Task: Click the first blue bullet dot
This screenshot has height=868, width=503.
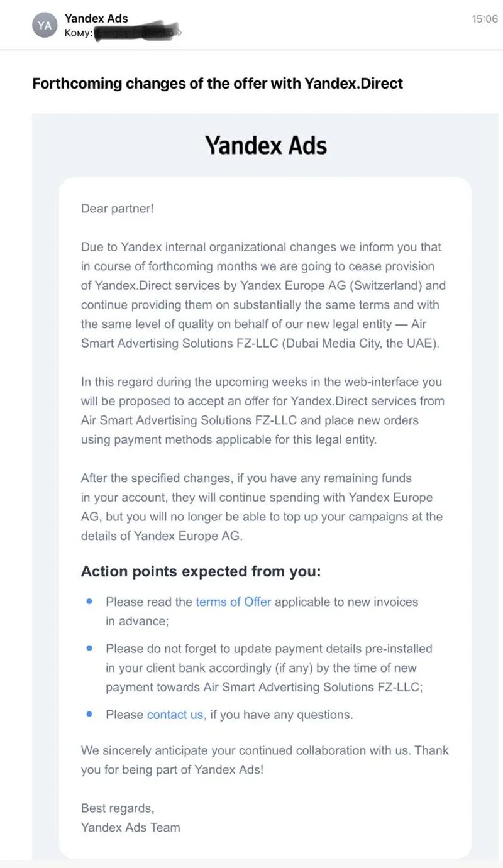Action: (90, 602)
